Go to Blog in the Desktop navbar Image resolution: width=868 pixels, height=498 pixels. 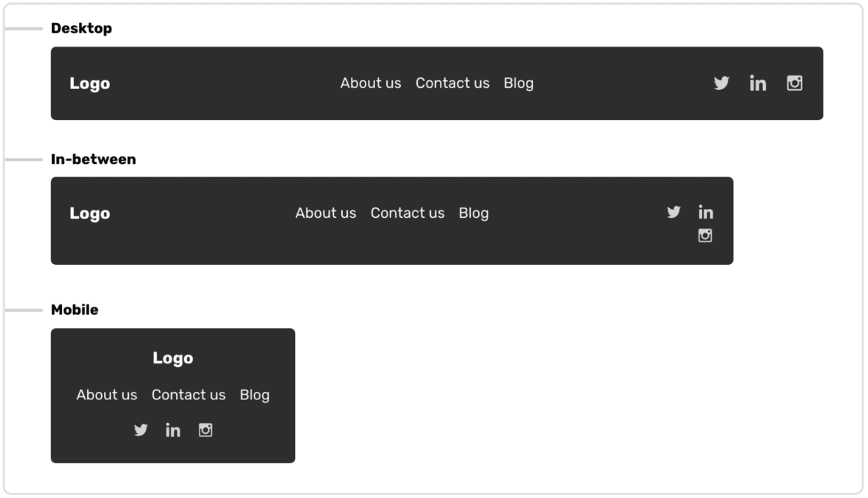(x=519, y=83)
